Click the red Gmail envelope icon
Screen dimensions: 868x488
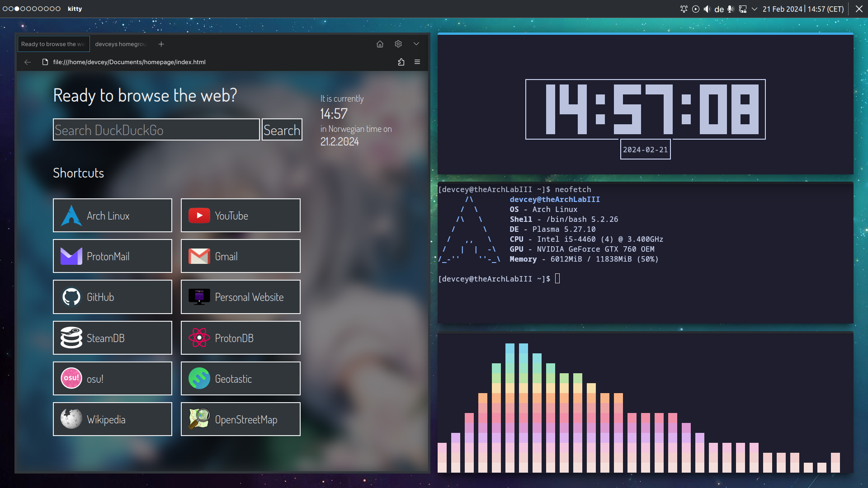tap(199, 256)
